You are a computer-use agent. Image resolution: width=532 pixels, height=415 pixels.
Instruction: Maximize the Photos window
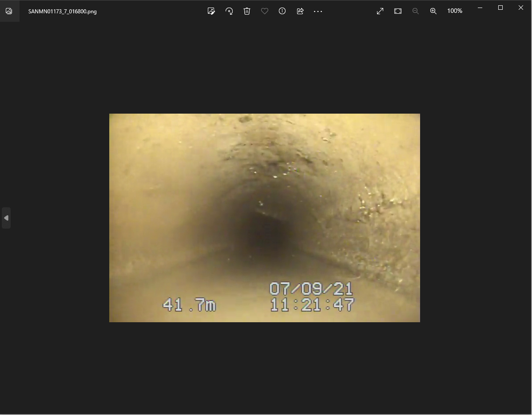click(x=500, y=8)
